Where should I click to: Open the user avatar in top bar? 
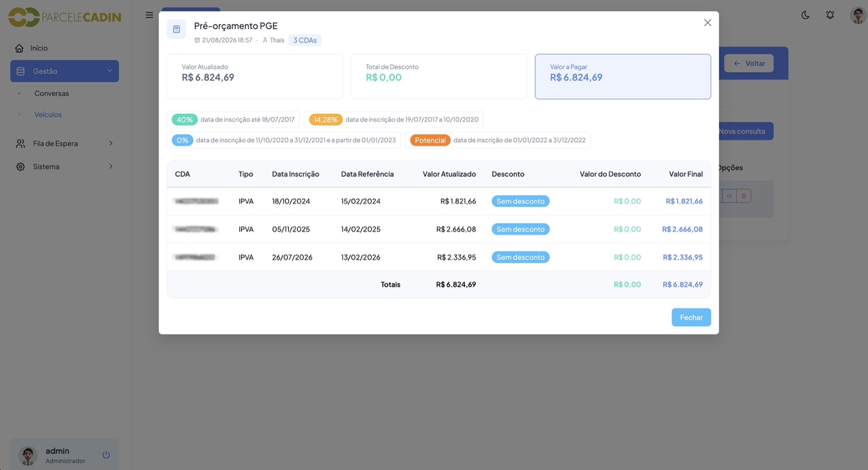(858, 15)
